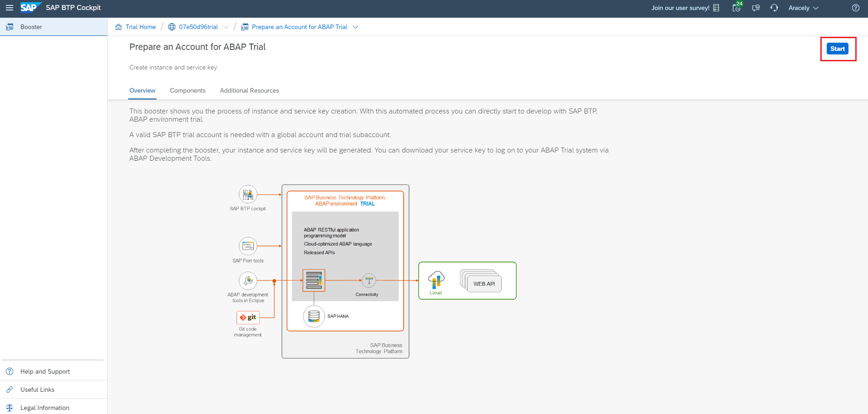Click Join our user survey link
The width and height of the screenshot is (868, 414).
pos(680,8)
